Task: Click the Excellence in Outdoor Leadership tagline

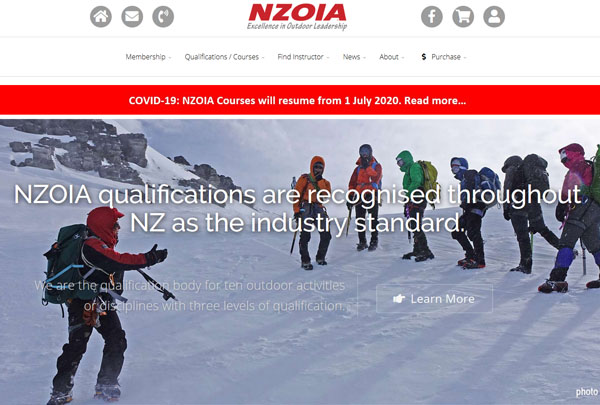Action: (x=297, y=26)
